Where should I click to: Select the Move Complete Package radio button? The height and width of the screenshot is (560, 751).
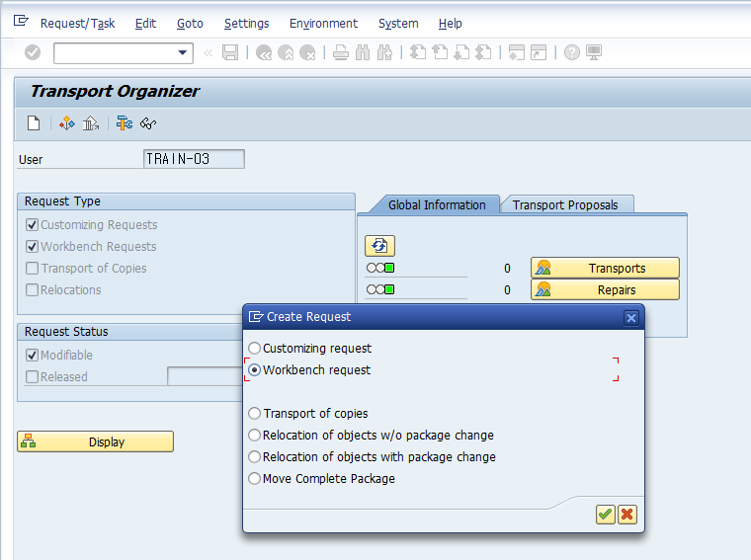(254, 479)
